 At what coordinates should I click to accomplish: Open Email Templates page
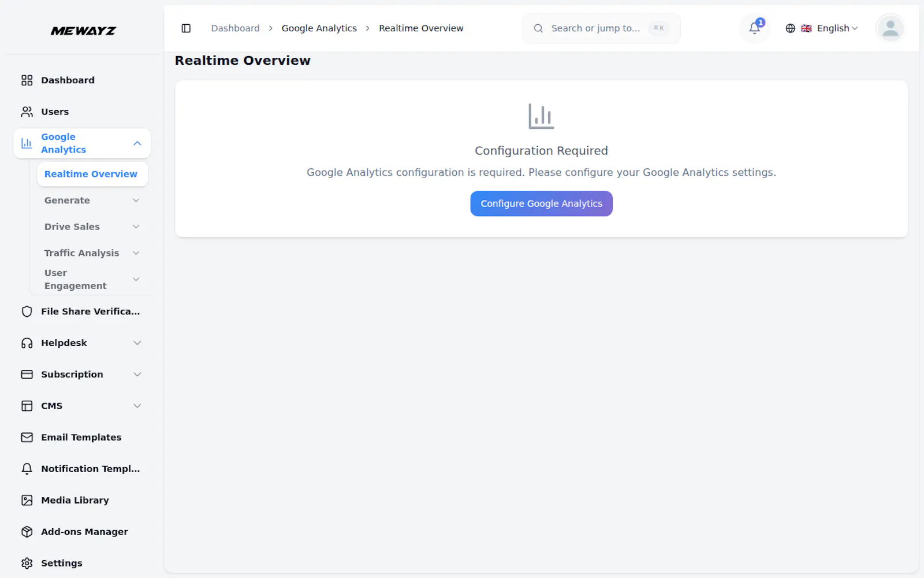[82, 438]
